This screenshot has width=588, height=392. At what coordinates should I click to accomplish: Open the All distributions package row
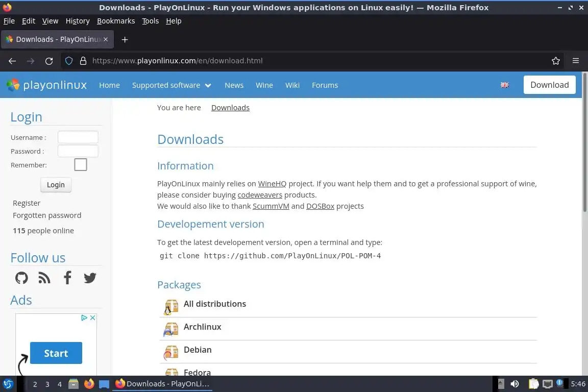pyautogui.click(x=349, y=306)
